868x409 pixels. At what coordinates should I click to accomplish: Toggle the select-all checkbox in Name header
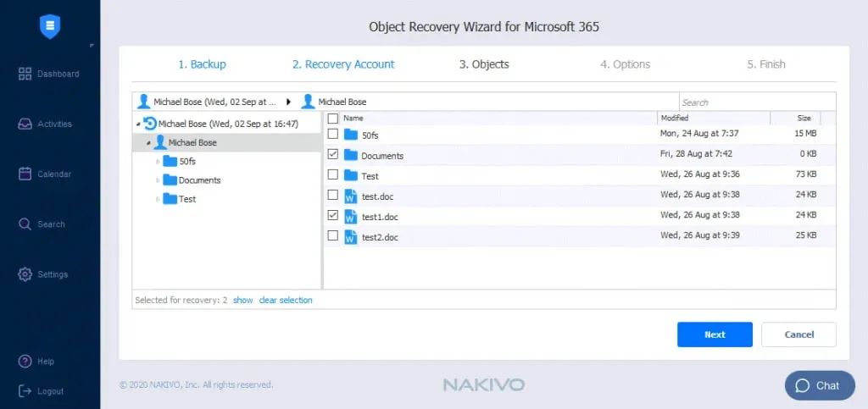tap(333, 119)
